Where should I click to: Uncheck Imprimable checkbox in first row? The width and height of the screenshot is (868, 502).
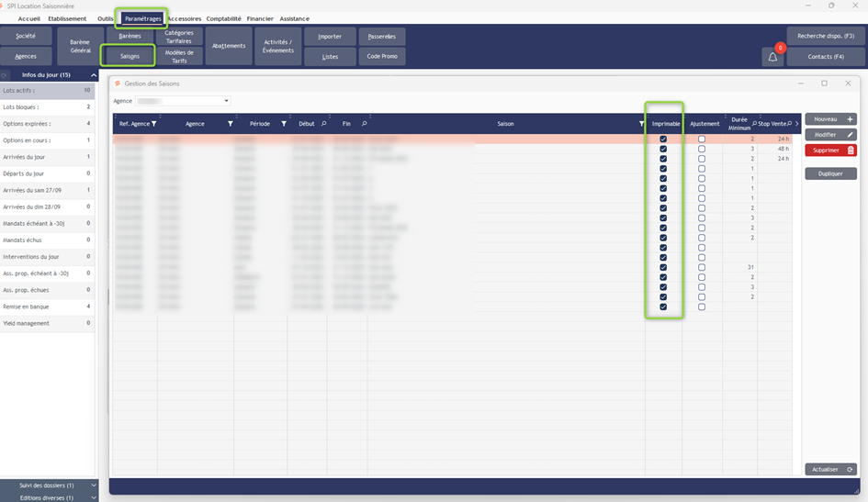pos(663,139)
